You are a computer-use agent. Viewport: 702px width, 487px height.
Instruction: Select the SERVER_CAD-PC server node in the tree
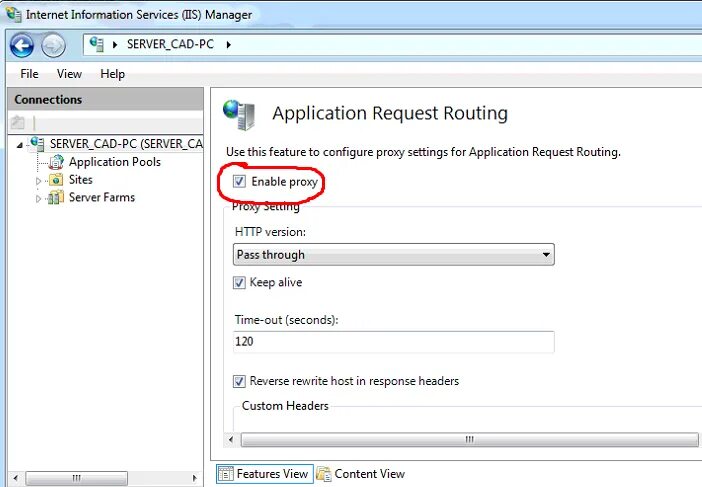[126, 144]
